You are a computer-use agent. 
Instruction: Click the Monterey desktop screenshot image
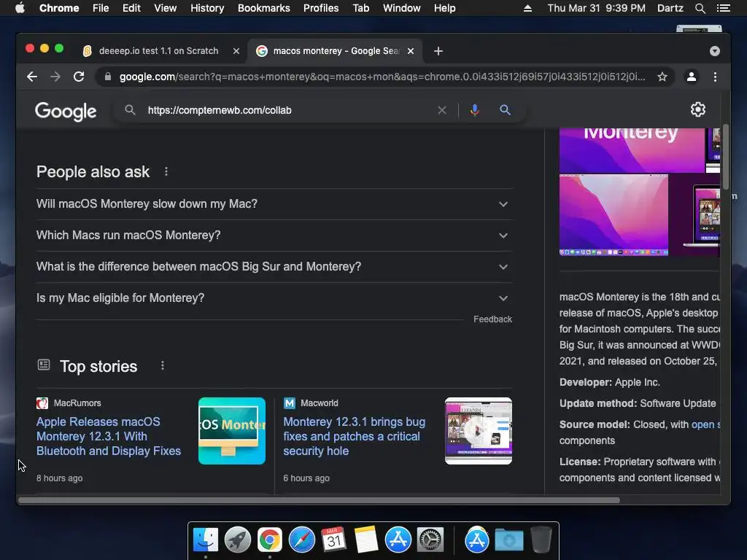(x=614, y=215)
